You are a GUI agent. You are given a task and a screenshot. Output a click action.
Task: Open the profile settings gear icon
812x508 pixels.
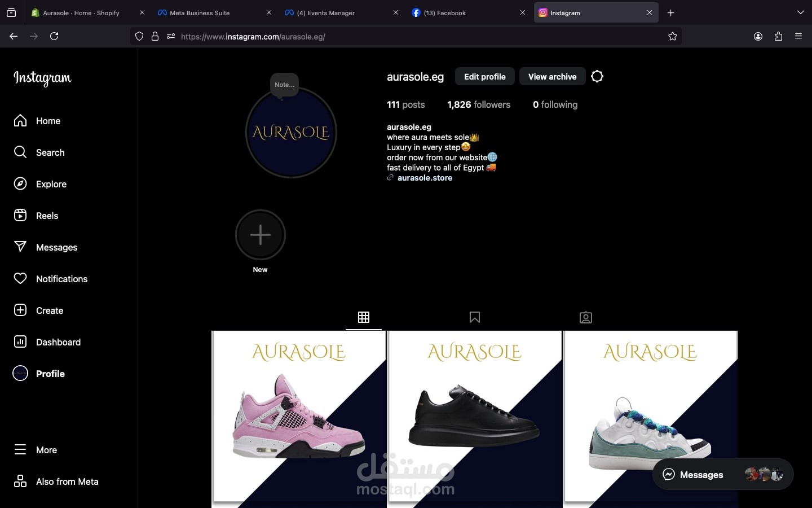[597, 76]
